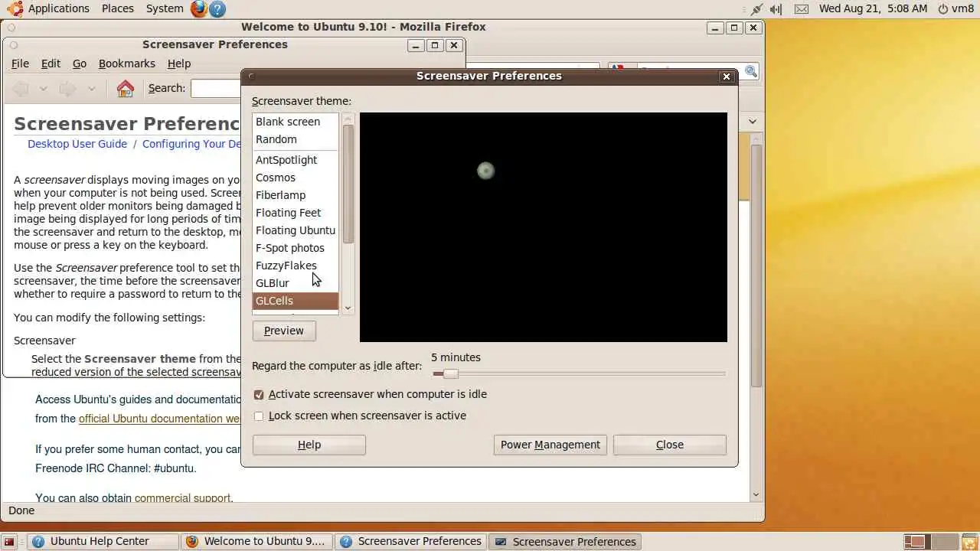Image resolution: width=980 pixels, height=551 pixels.
Task: Click the theme list scrollbar thumb
Action: pyautogui.click(x=348, y=184)
